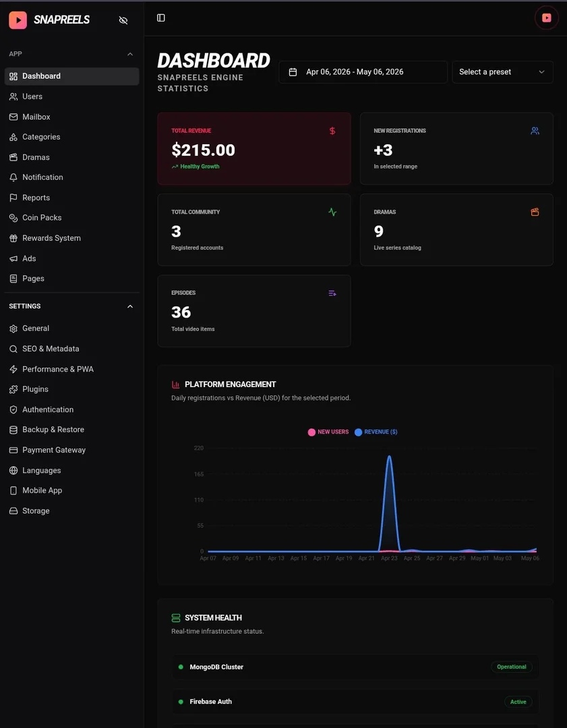
Task: Collapse the APP sidebar section
Action: point(130,54)
